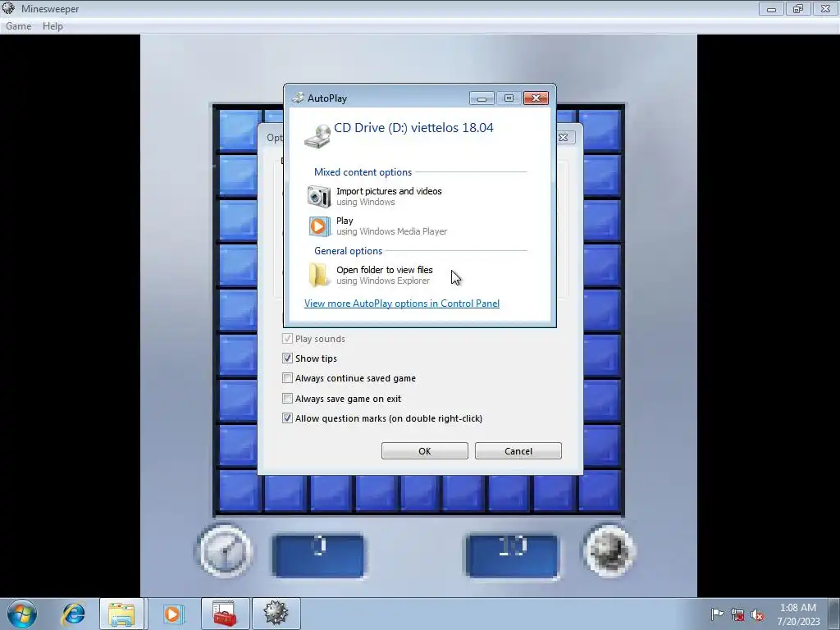
Task: Launch Internet Explorer from taskbar
Action: coord(73,614)
